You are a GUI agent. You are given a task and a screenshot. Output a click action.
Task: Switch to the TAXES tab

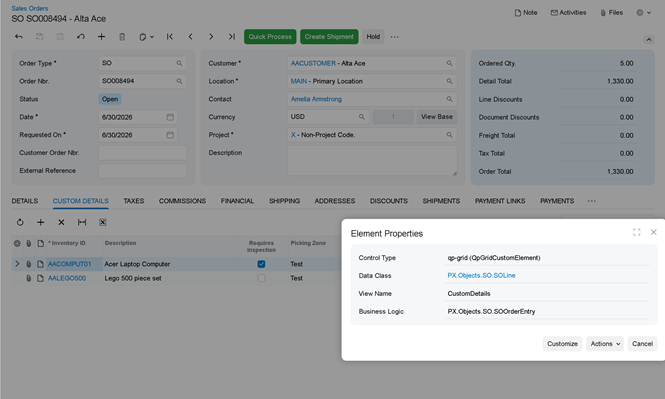134,201
